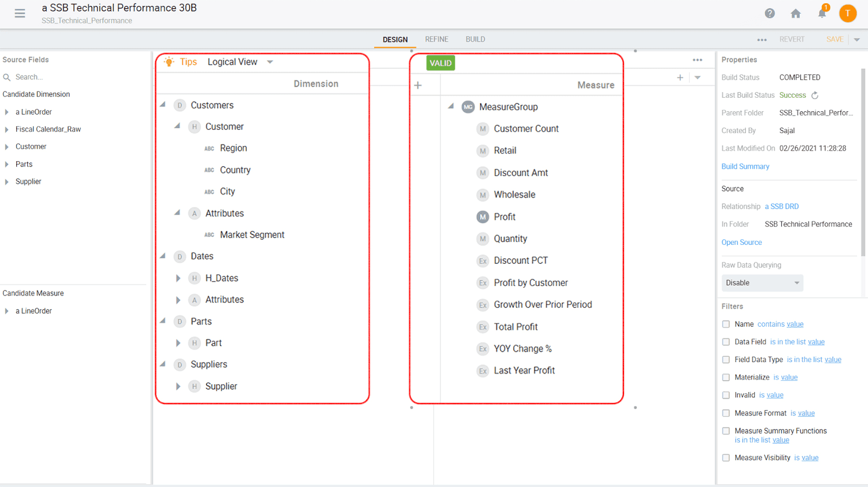Screen dimensions: 868x487
Task: Open the three-dot menu beside REVERT
Action: pyautogui.click(x=762, y=40)
